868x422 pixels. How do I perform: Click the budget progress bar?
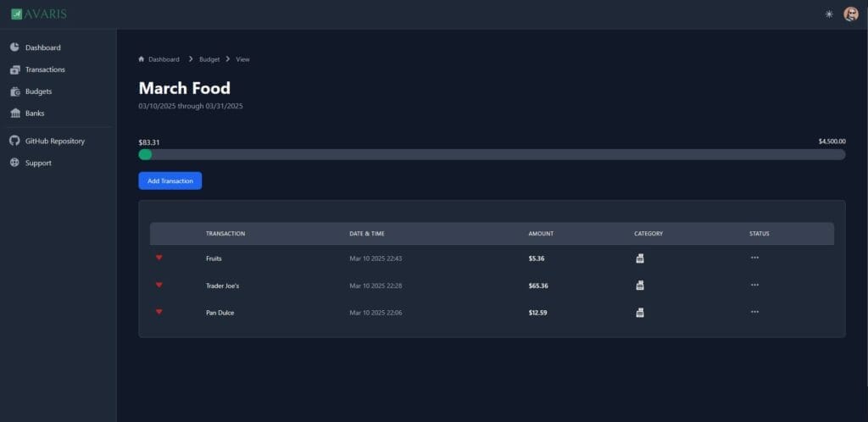click(492, 154)
